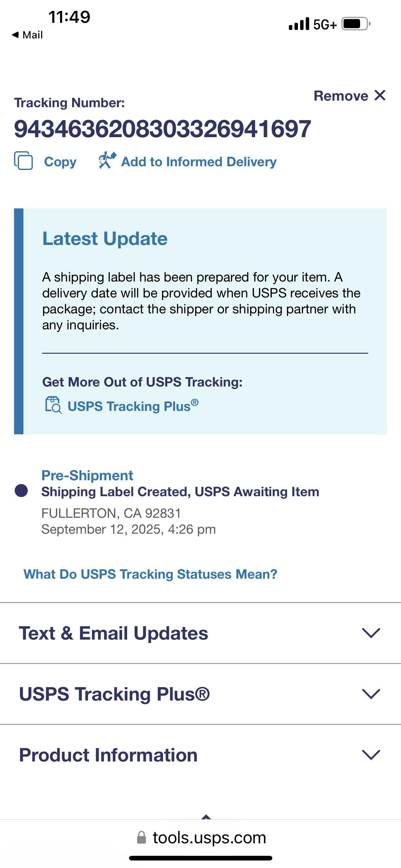
Task: Tap the X icon beside Remove
Action: coord(380,96)
